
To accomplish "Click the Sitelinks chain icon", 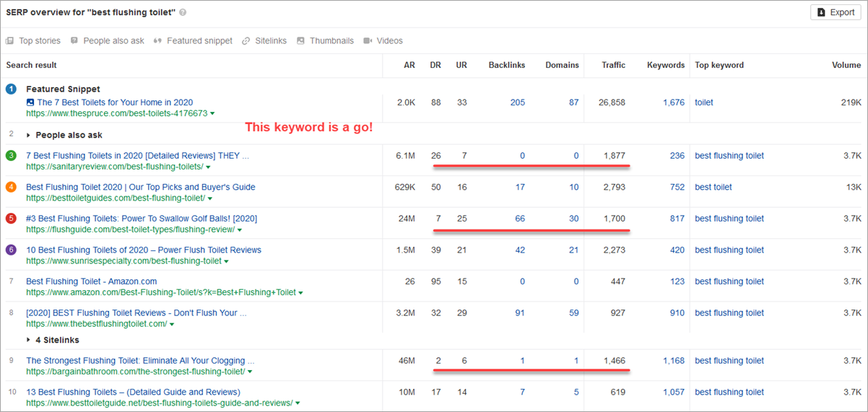I will pyautogui.click(x=246, y=41).
